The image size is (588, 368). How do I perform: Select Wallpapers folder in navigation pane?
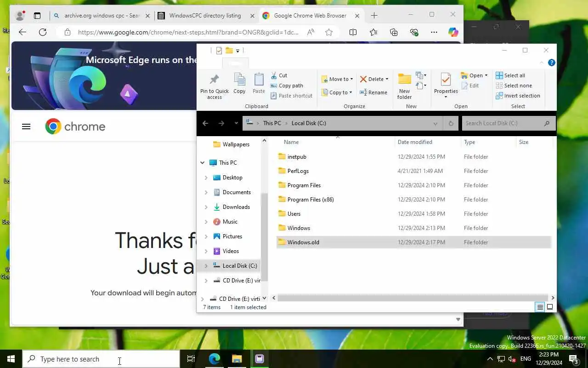tap(236, 144)
